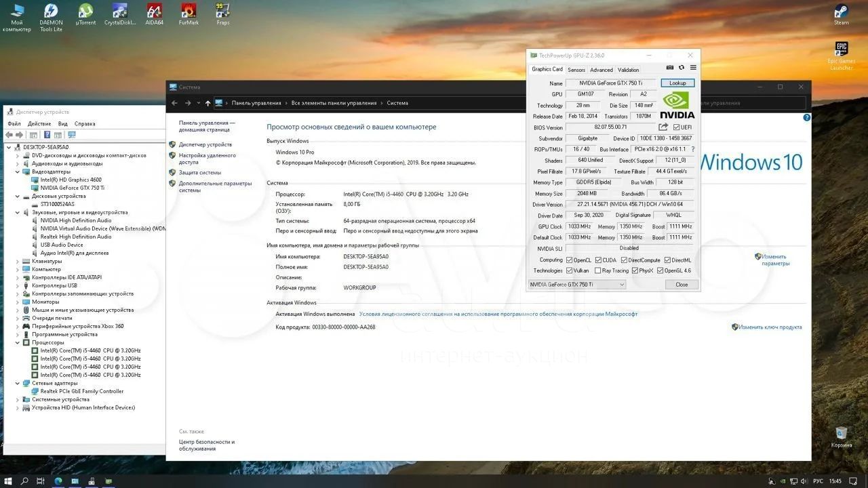The width and height of the screenshot is (868, 488).
Task: Expand the Клавиатуры node
Action: [x=18, y=261]
